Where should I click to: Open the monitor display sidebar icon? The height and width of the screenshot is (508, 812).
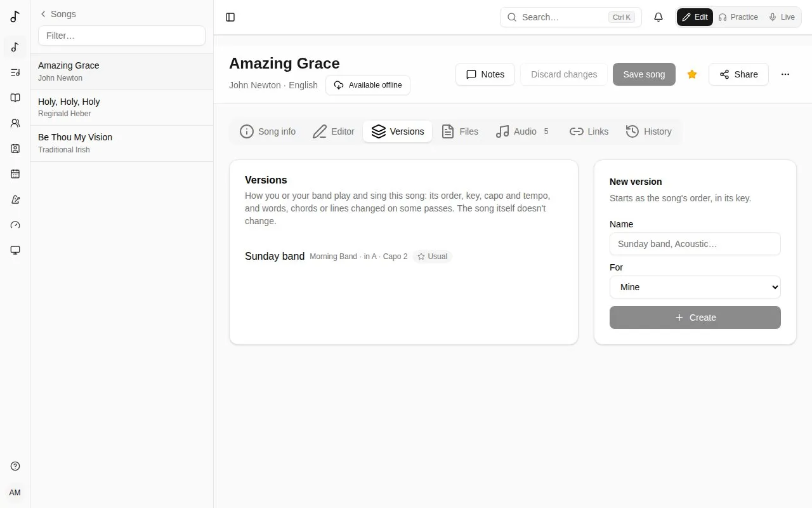pos(15,250)
